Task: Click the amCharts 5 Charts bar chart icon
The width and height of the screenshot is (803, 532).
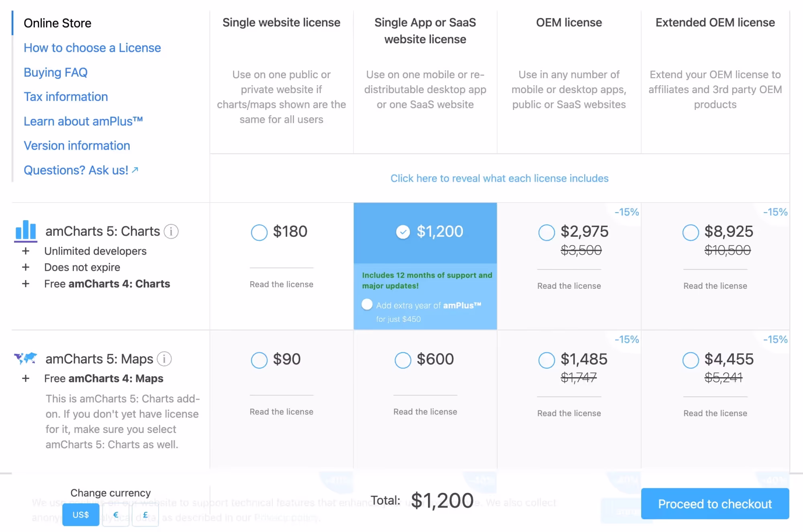Action: click(x=26, y=231)
